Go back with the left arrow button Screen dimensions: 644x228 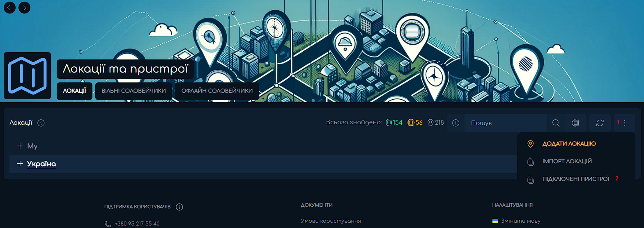coord(9,7)
